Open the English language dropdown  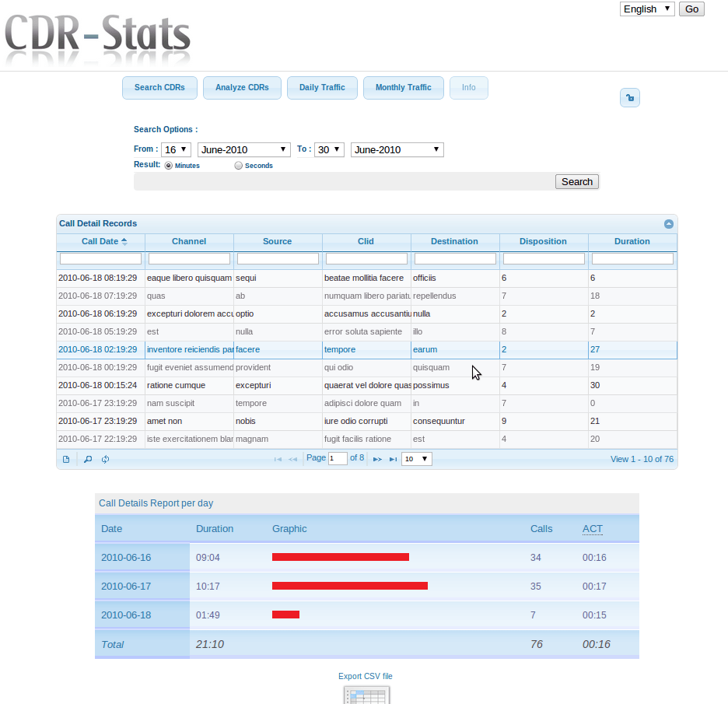point(647,9)
